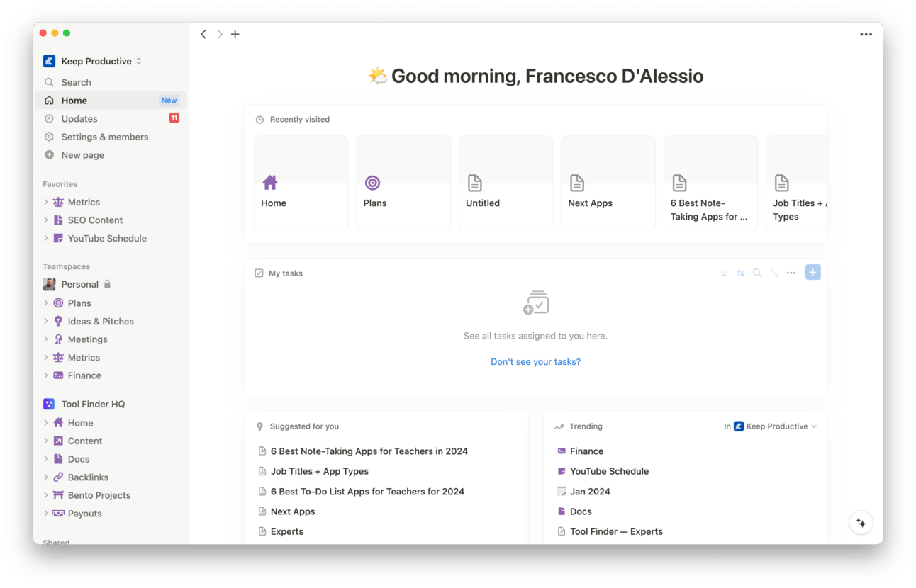Expand Metrics under Favorites
Screen dimensions: 916x588
tap(46, 202)
